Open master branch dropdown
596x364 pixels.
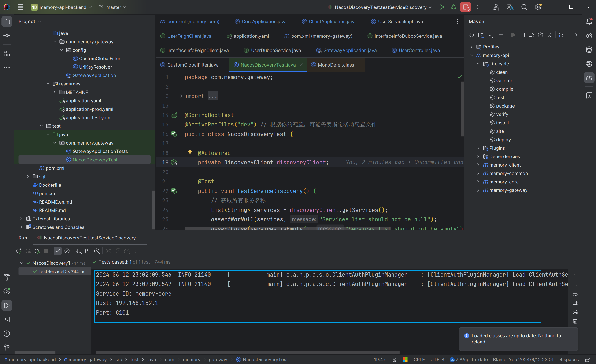pos(113,7)
